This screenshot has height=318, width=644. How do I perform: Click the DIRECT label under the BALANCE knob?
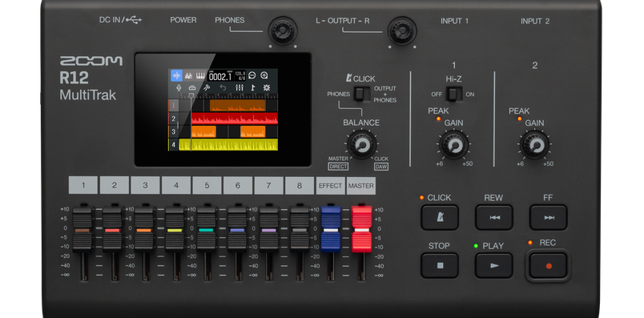[x=338, y=167]
